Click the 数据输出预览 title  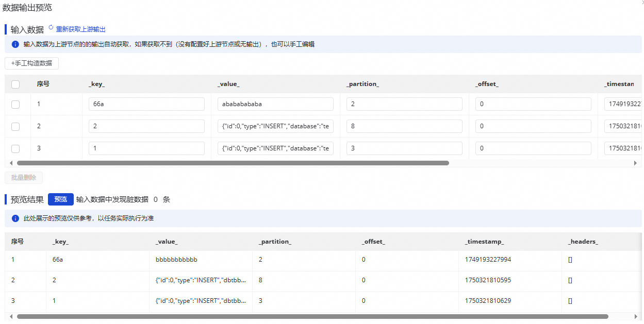click(27, 8)
